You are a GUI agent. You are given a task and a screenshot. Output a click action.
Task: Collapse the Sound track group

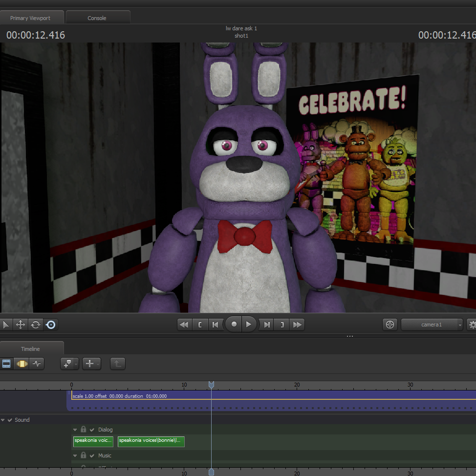3,420
